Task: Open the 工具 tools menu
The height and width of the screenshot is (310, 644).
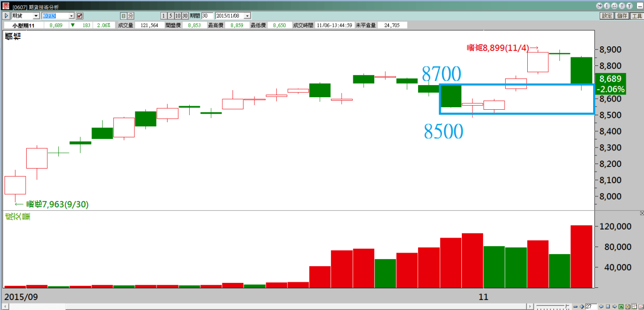Action: [x=636, y=16]
